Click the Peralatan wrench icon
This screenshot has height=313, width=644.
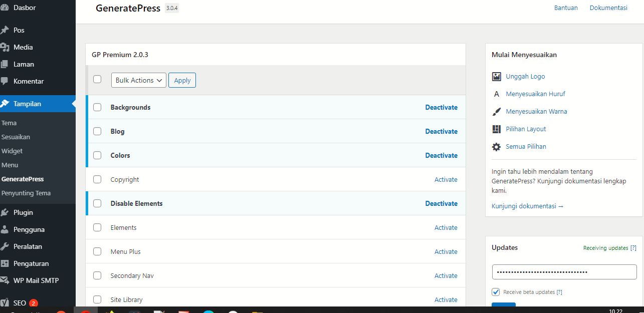[x=5, y=246]
